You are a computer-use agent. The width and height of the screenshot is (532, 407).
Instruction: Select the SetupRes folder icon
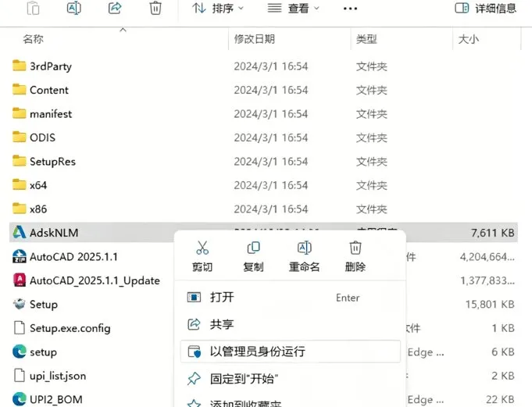click(x=19, y=161)
